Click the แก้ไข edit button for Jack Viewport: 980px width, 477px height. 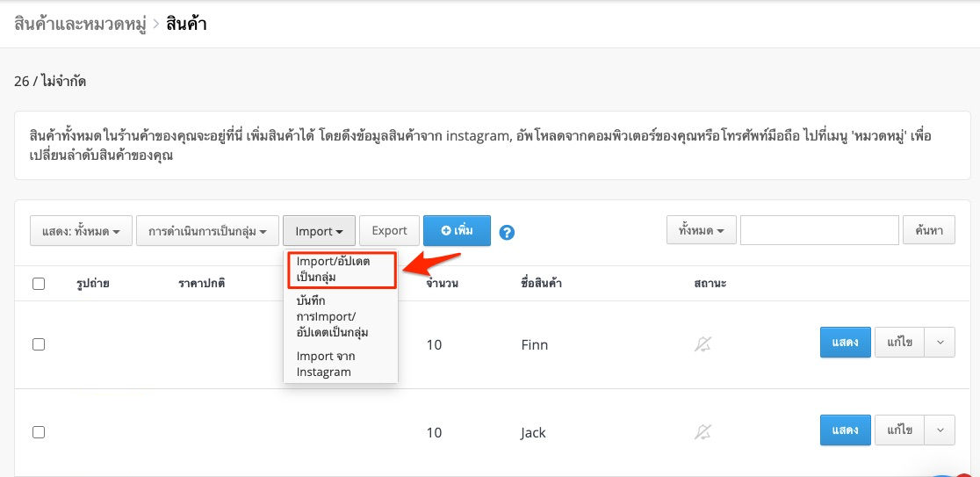coord(899,430)
